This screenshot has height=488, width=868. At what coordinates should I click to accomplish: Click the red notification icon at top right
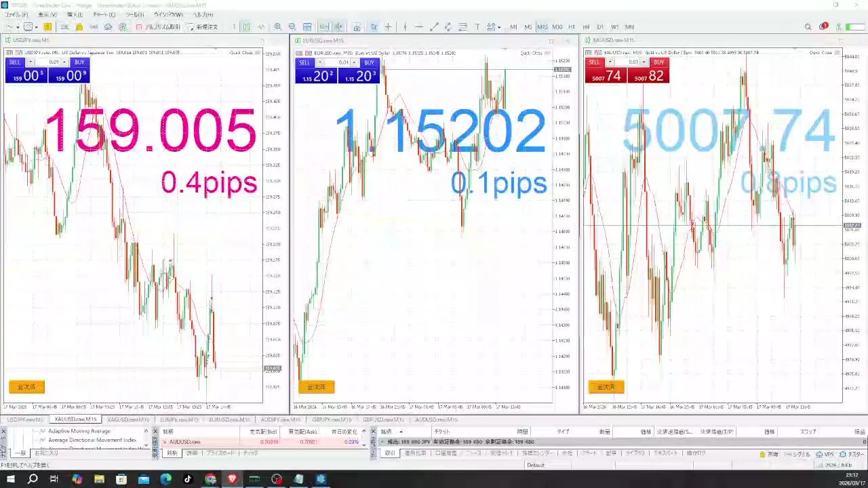tap(823, 26)
